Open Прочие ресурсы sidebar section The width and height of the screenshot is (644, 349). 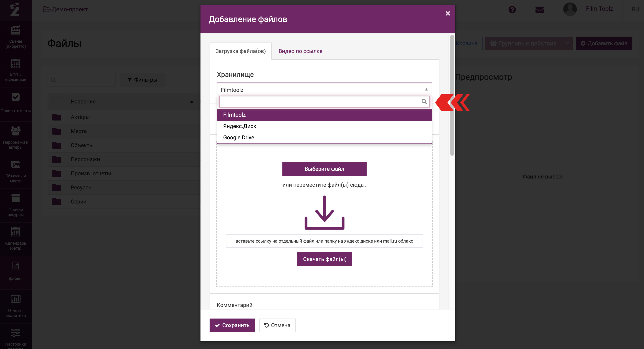point(15,205)
